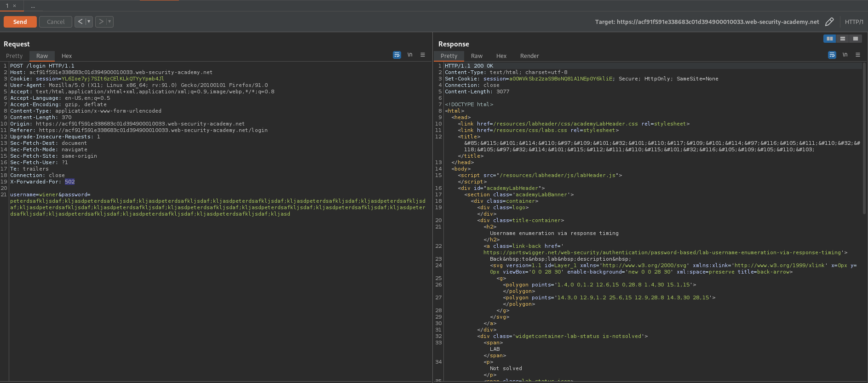Switch Request view to Raw tab
Image resolution: width=868 pixels, height=383 pixels.
(x=42, y=56)
